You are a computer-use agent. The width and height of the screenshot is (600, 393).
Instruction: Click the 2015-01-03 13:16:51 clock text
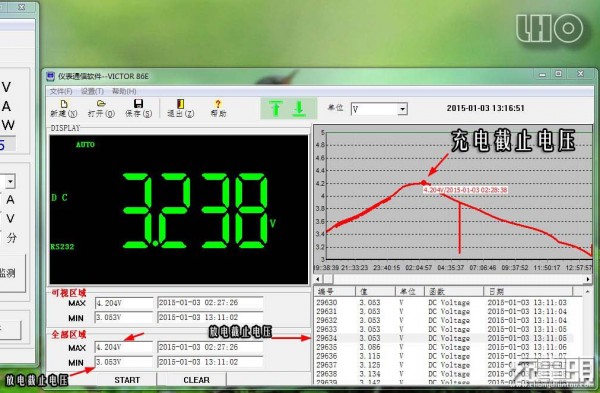485,108
